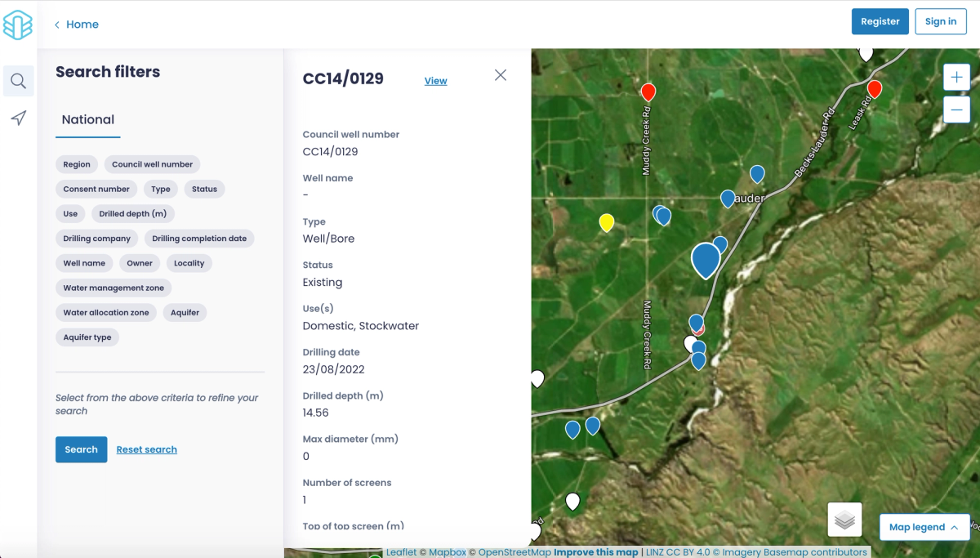Add the Water allocation zone filter
Image resolution: width=980 pixels, height=558 pixels.
pos(106,312)
